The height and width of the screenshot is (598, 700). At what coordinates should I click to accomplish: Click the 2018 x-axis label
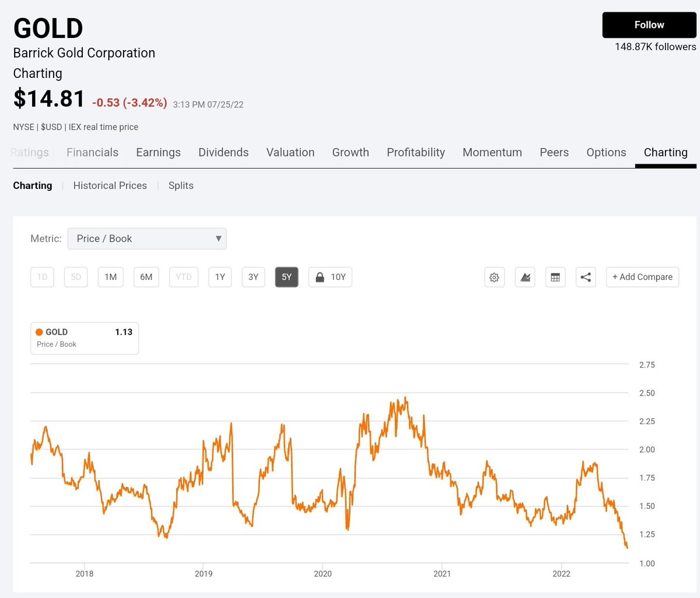[85, 573]
